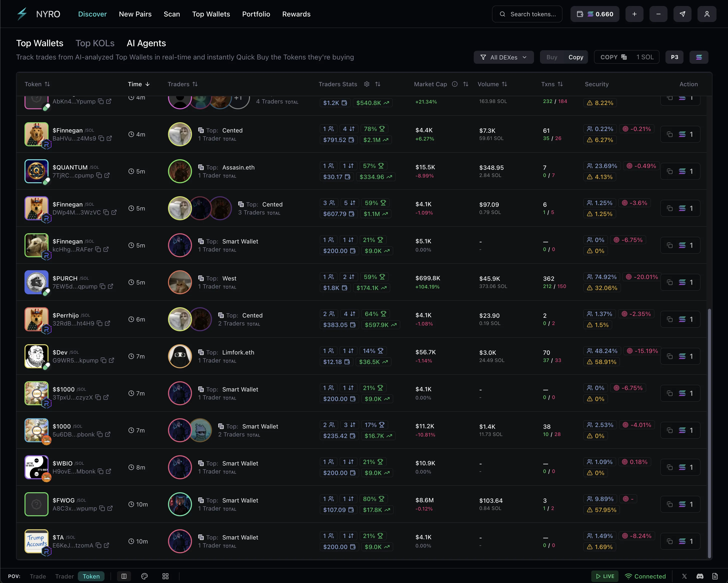
Task: Copy address H9ovE...Mbonk icon
Action: [100, 471]
